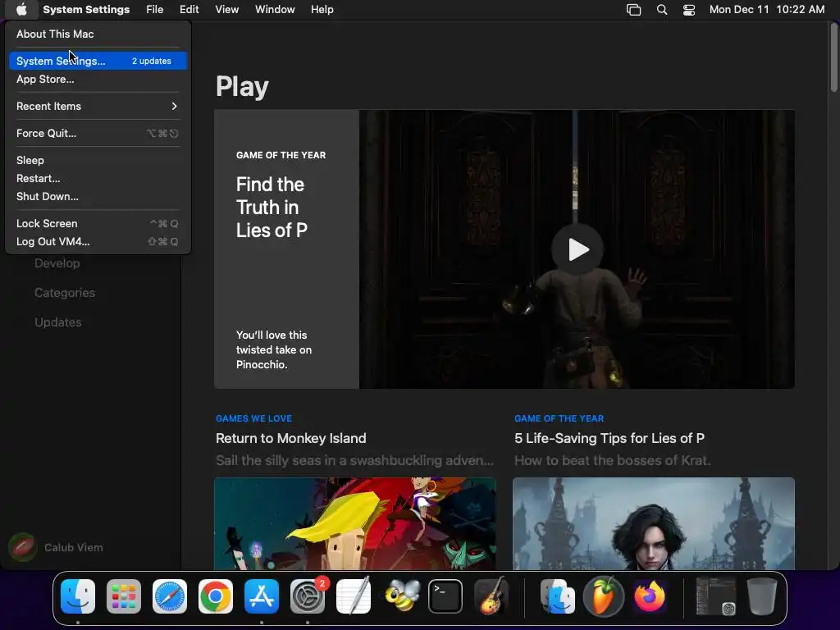
Task: Open Finder from the dock
Action: (78, 596)
